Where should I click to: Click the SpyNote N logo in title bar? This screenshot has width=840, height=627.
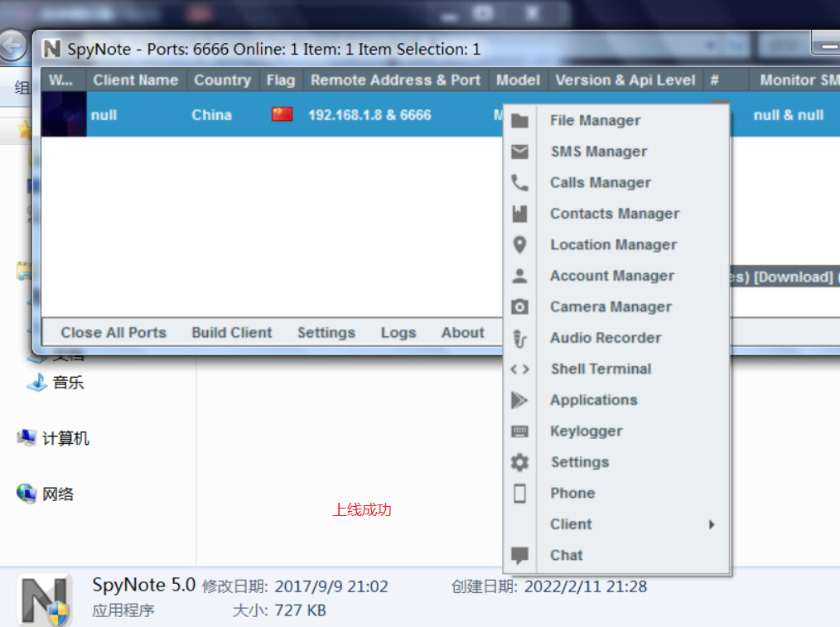point(51,49)
